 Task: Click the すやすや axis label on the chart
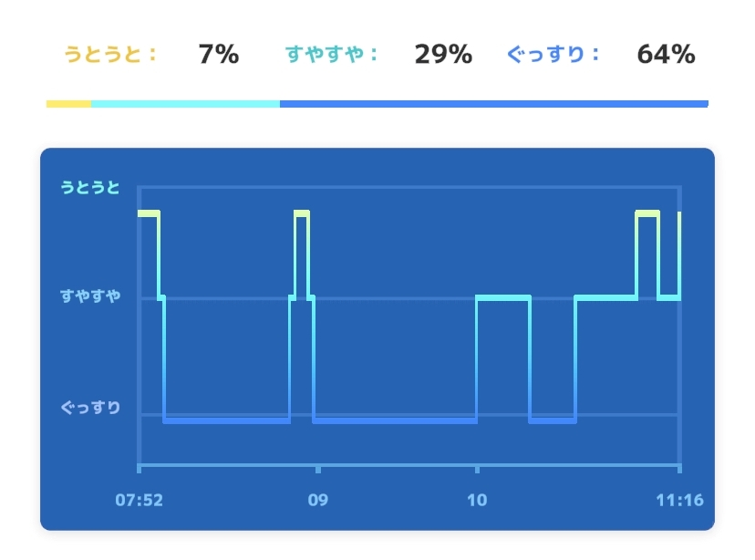pos(90,296)
